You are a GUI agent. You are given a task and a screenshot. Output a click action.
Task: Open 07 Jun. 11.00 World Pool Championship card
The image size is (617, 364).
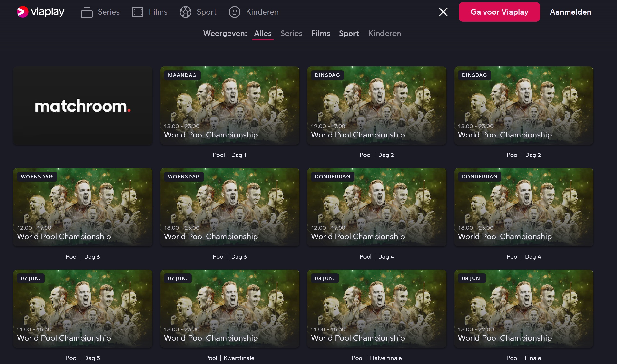[x=83, y=309]
